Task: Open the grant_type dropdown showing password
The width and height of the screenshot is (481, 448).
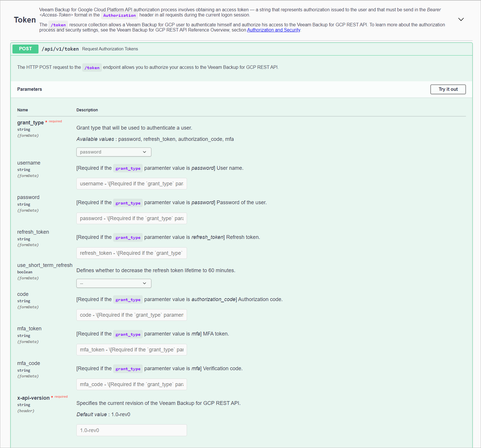Action: (x=114, y=152)
